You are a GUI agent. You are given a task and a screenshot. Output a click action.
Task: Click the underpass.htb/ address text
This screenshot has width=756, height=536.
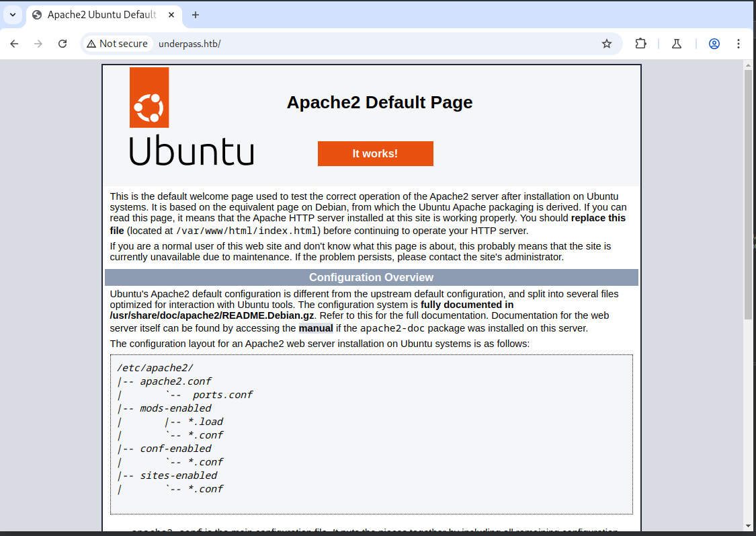190,44
